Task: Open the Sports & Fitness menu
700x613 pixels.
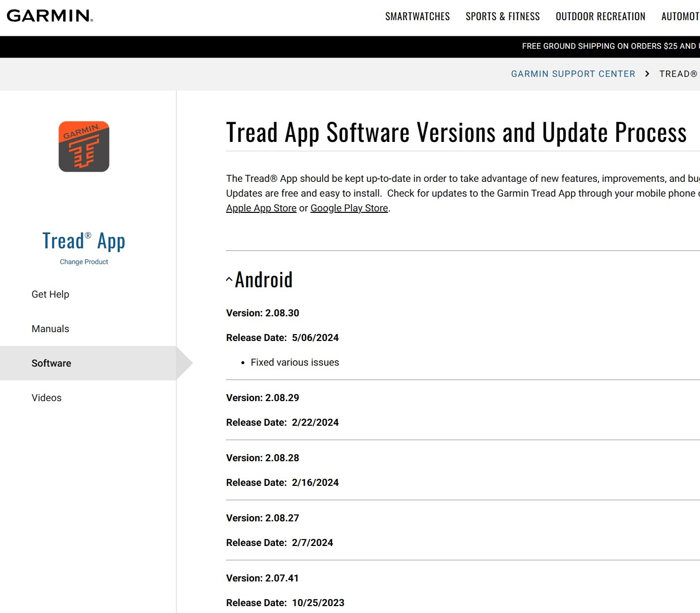Action: [502, 16]
